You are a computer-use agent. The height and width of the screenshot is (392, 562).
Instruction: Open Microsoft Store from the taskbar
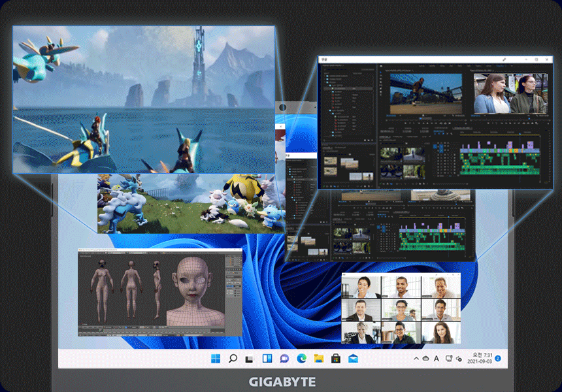[336, 358]
